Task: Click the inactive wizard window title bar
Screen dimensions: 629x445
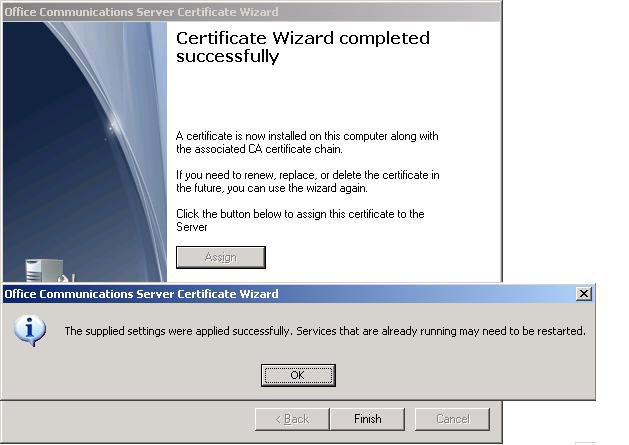Action: point(252,12)
